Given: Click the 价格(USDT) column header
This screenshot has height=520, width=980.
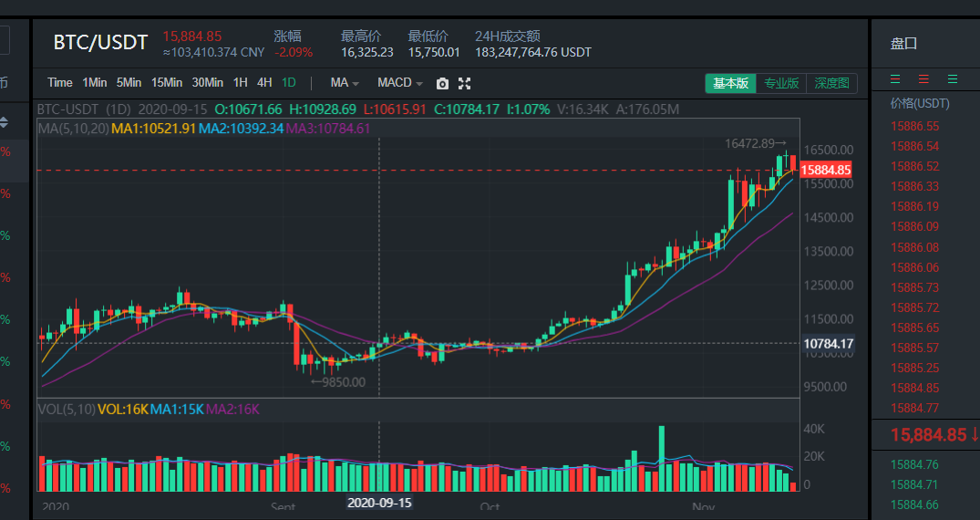Looking at the screenshot, I should (920, 103).
